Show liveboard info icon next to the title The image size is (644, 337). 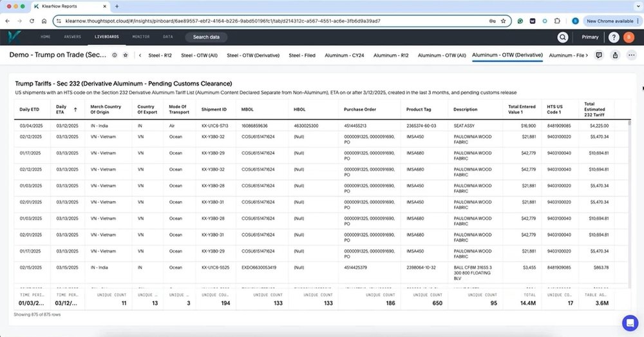[115, 55]
